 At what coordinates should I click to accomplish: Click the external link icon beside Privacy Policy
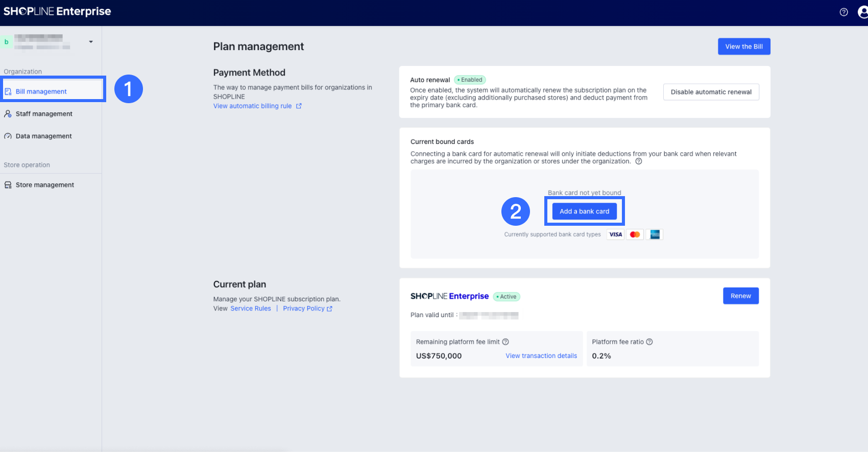329,309
